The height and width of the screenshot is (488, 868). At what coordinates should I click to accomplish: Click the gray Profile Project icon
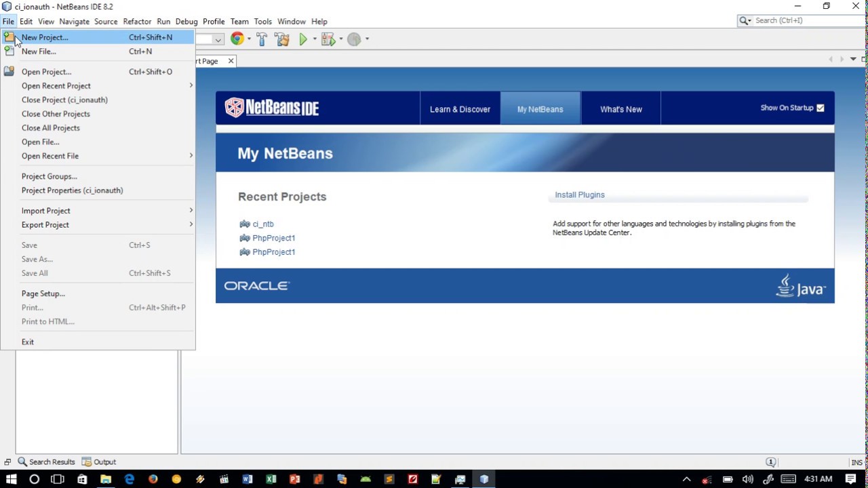pyautogui.click(x=354, y=39)
